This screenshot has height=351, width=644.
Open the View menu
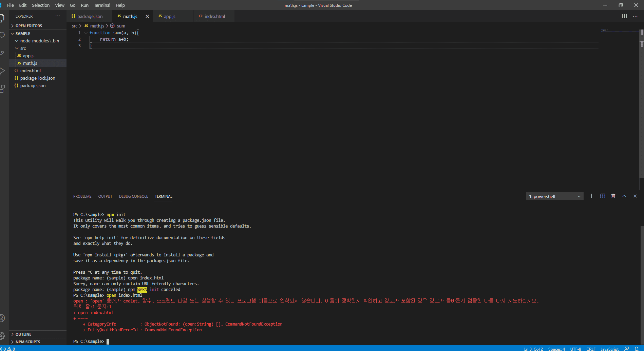tap(60, 5)
